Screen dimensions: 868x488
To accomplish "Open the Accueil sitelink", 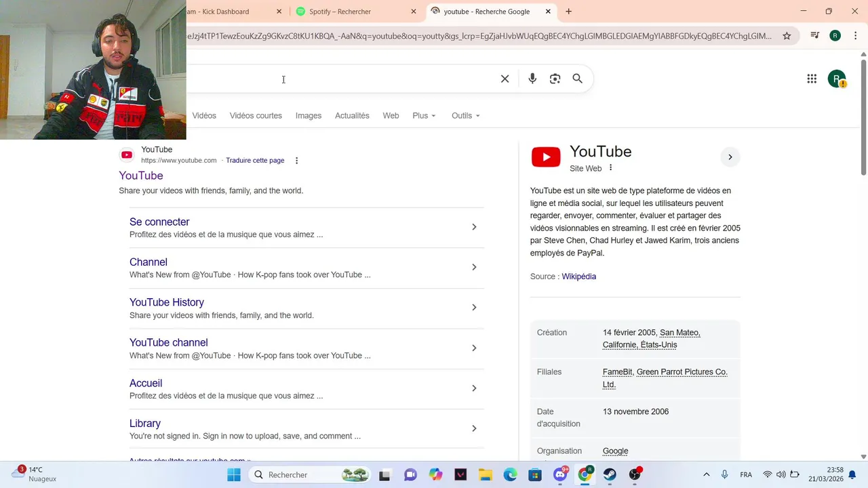I will (x=146, y=383).
